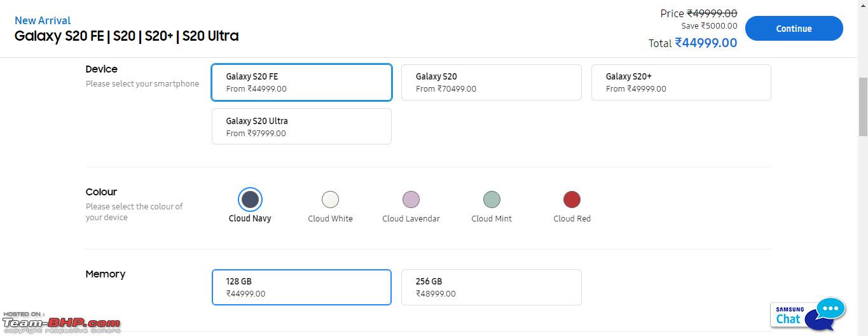This screenshot has height=336, width=868.
Task: Click the 'Save ₹5000.00' text
Action: tap(709, 26)
